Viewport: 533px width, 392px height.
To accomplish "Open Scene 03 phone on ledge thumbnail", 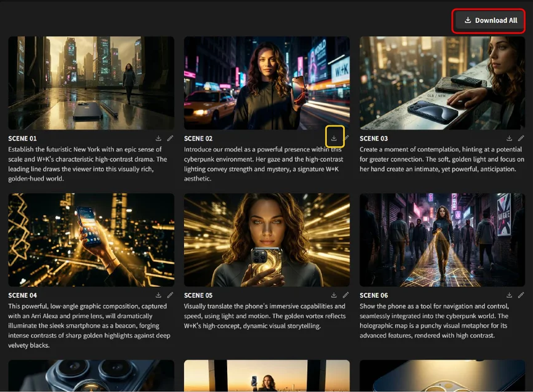I will click(442, 83).
